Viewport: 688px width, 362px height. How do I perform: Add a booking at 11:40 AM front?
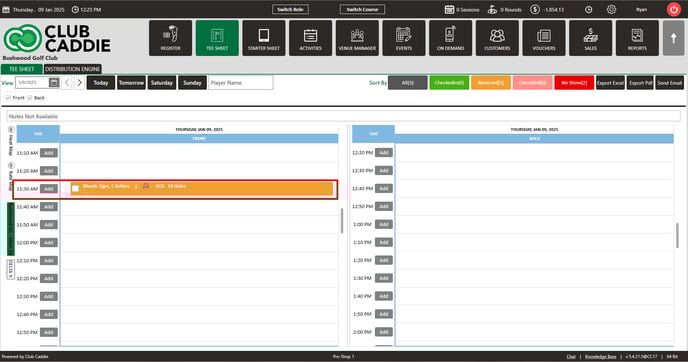point(49,207)
